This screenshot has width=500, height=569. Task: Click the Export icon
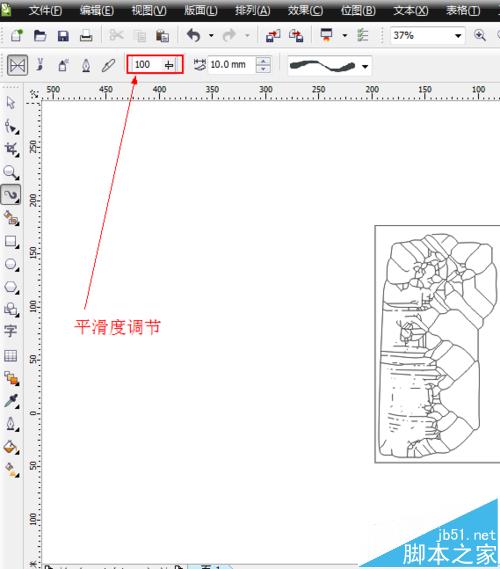[x=296, y=36]
